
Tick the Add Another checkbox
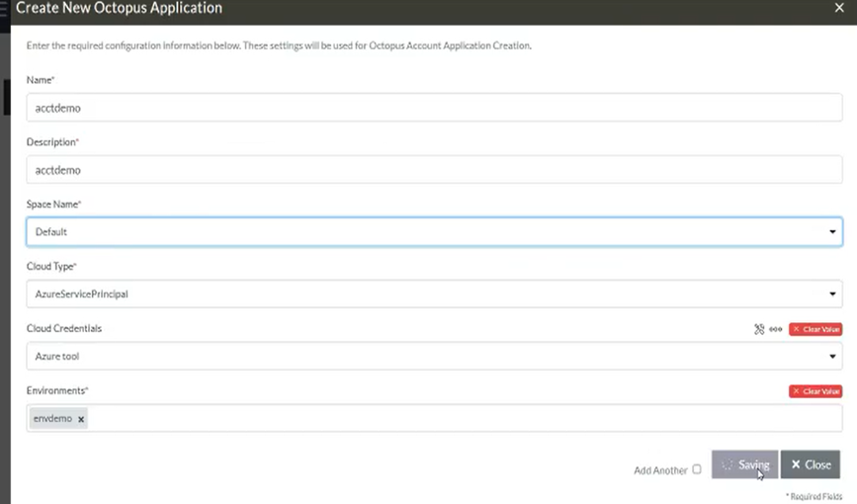[697, 469]
